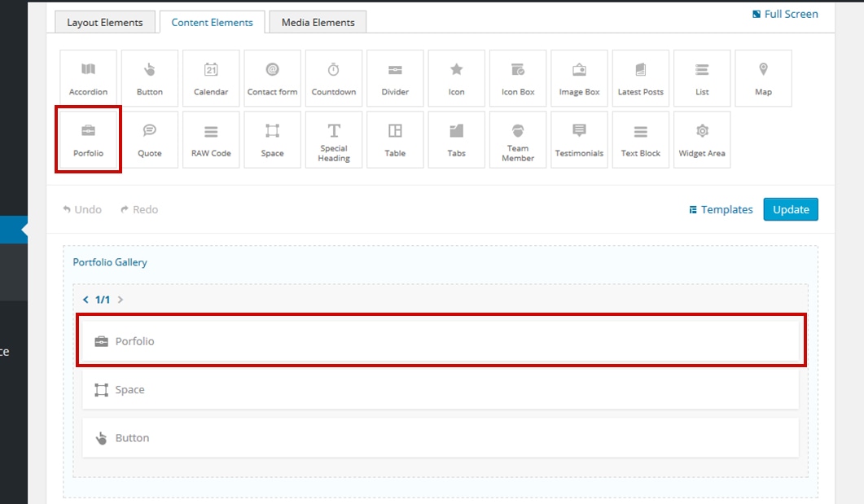Click the Update button
The width and height of the screenshot is (864, 504).
(x=791, y=209)
